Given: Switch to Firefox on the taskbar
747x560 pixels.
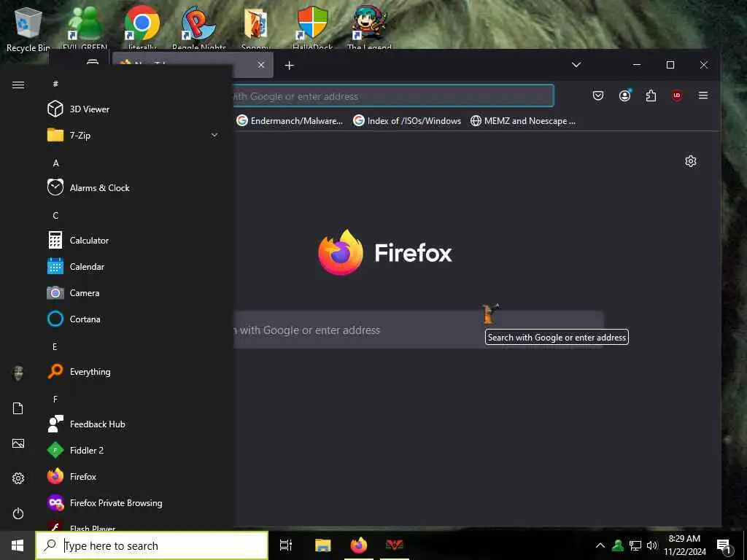Looking at the screenshot, I should 359,545.
